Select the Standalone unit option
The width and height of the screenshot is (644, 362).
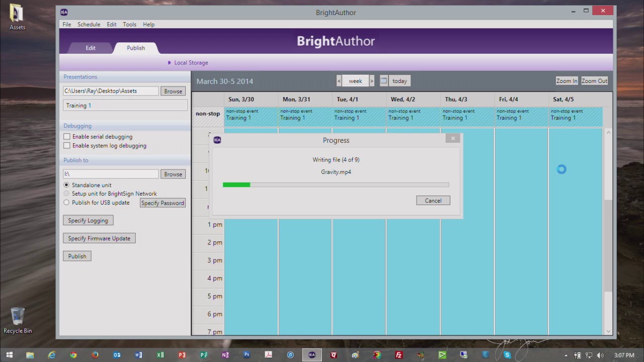coord(66,185)
